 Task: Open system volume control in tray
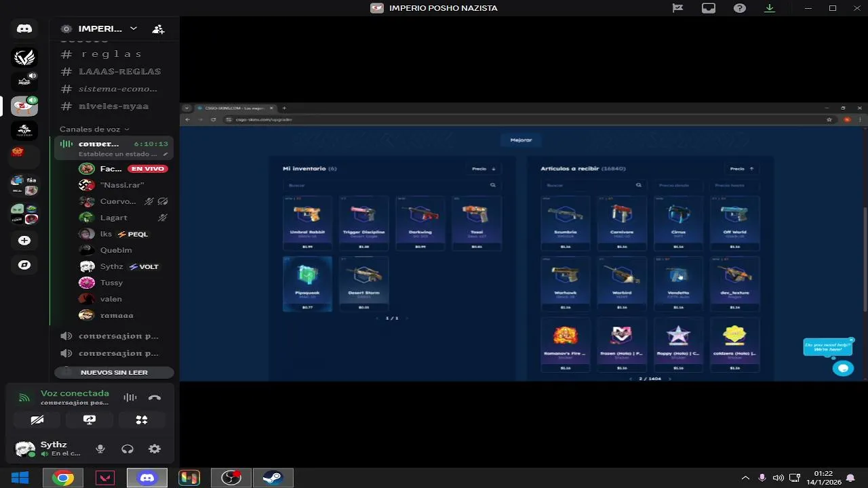click(778, 478)
